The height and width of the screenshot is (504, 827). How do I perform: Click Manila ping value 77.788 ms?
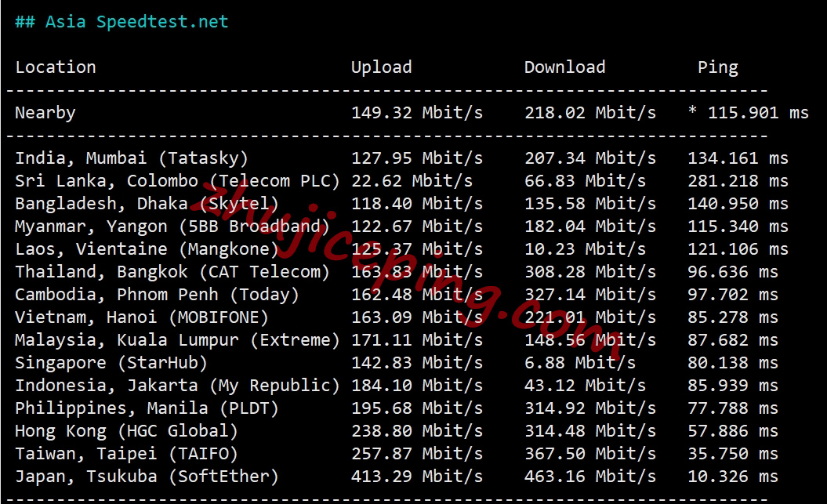point(733,407)
